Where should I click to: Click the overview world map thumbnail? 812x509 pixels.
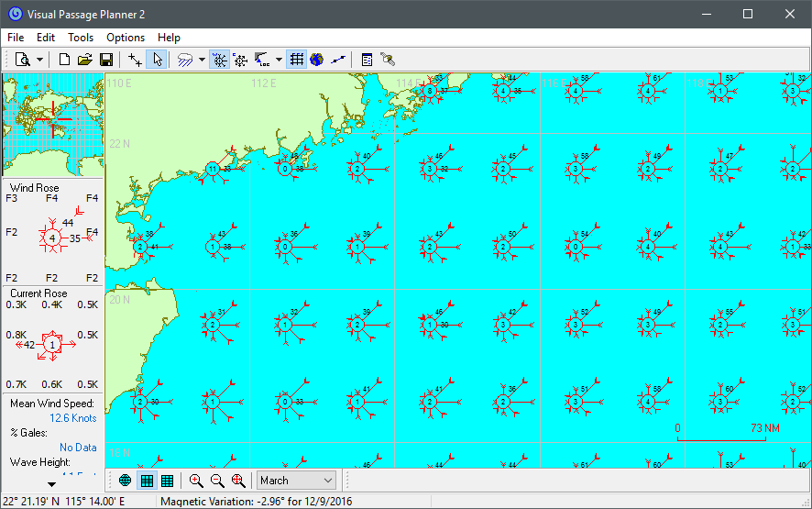tap(52, 124)
